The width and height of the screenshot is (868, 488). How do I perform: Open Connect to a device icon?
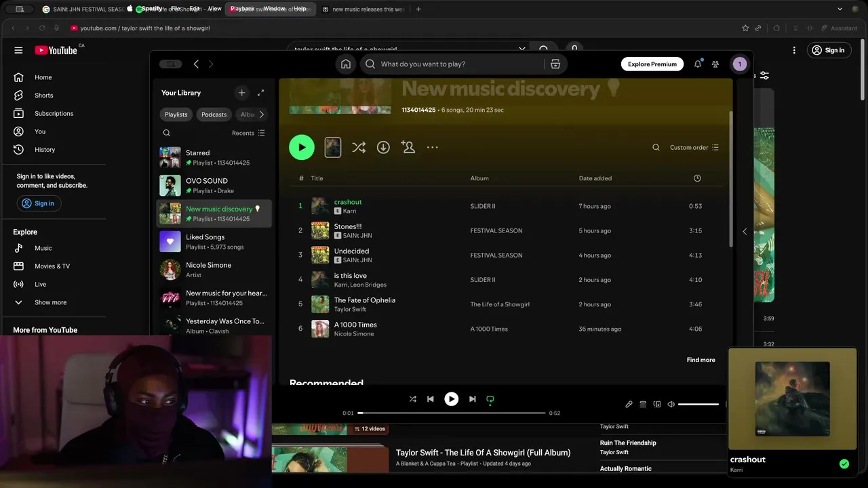(x=657, y=404)
